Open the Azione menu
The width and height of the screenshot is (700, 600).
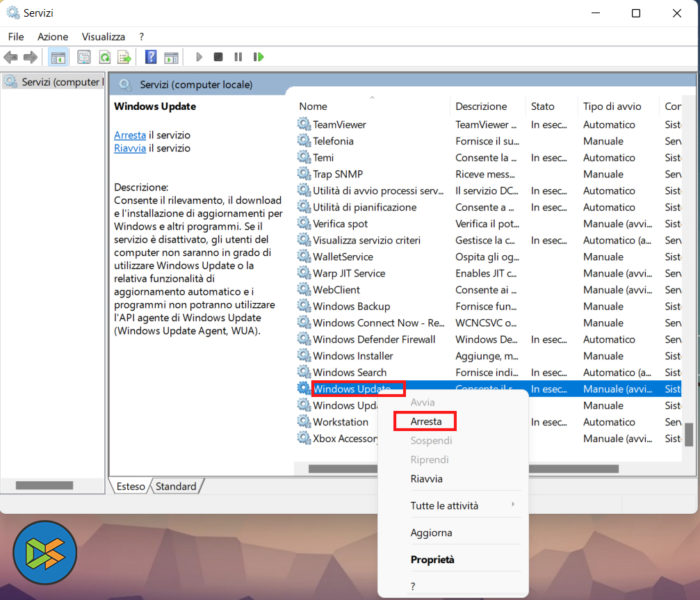53,36
